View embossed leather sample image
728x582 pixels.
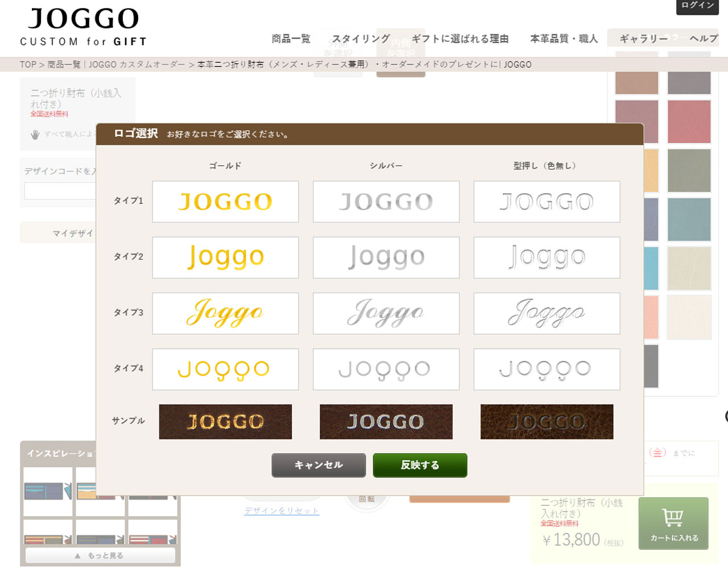[x=547, y=422]
